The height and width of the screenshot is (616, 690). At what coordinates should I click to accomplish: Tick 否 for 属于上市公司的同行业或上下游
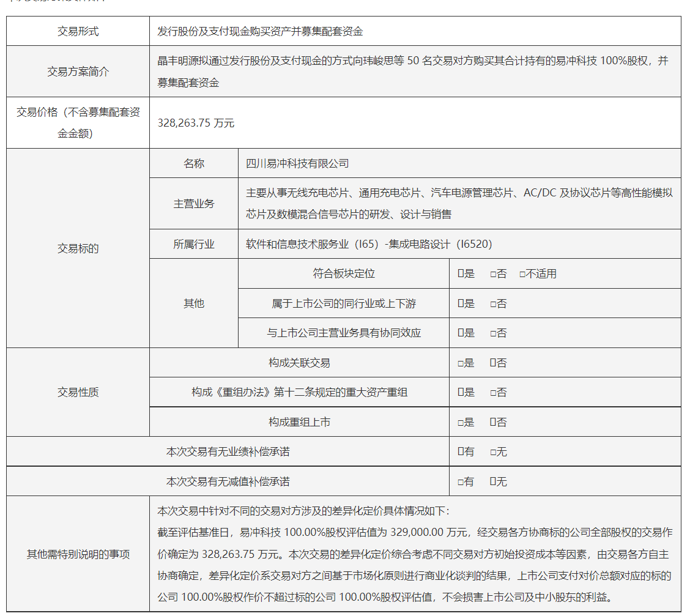point(493,304)
